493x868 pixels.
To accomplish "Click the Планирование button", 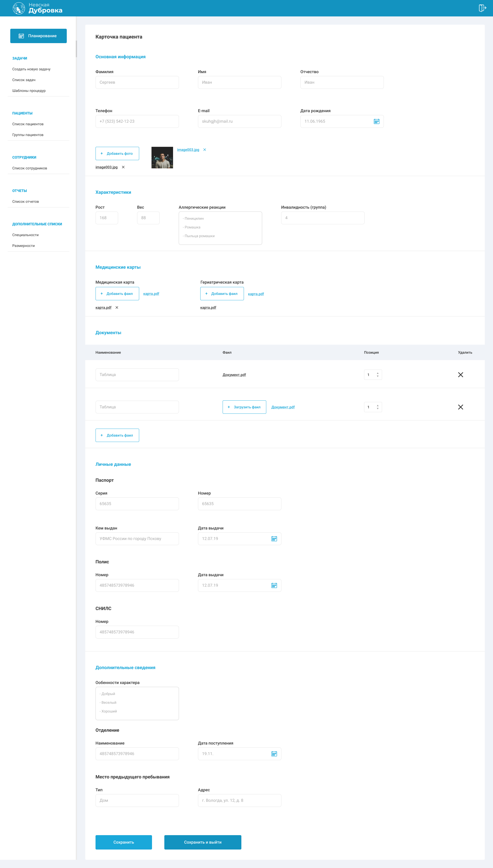I will pyautogui.click(x=38, y=36).
